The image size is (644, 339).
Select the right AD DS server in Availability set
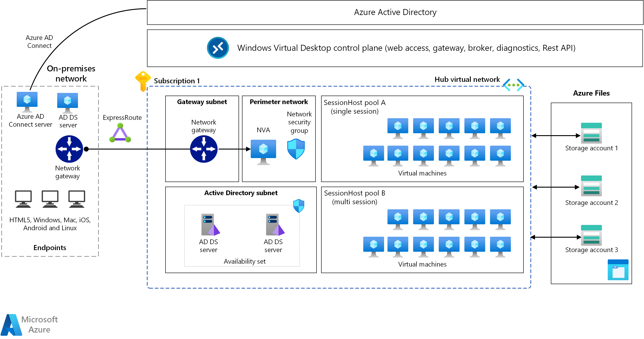click(x=275, y=225)
